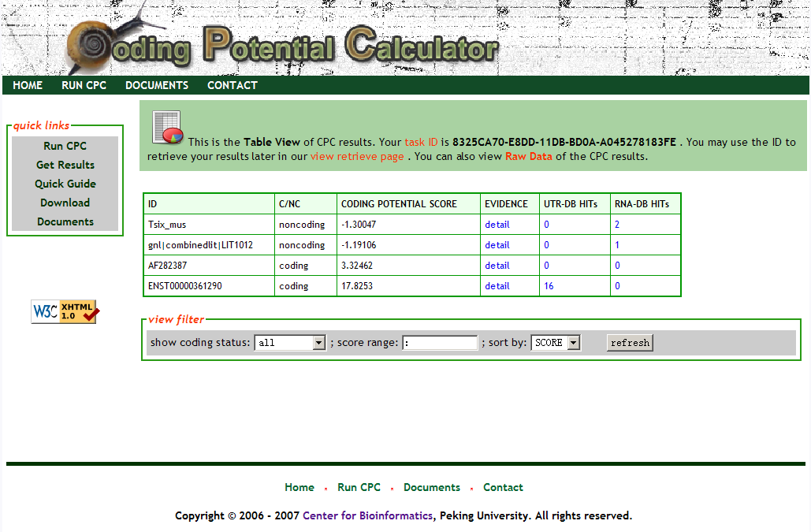This screenshot has height=532, width=811.
Task: Focus the score range input field
Action: tap(440, 343)
